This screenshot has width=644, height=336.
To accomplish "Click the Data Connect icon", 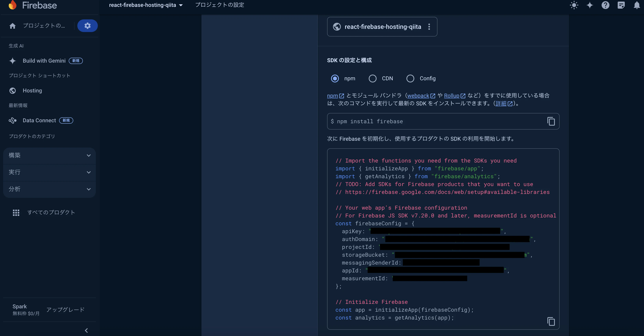I will (x=13, y=121).
